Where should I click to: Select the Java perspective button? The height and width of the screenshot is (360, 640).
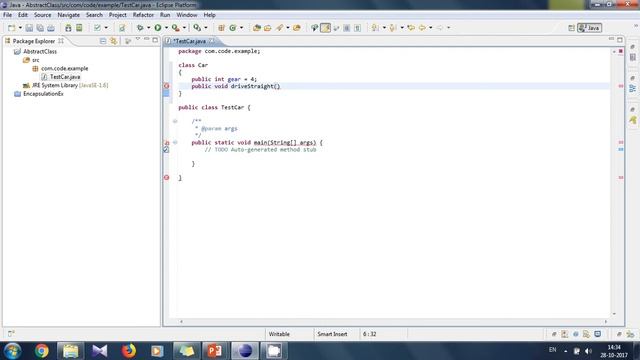(589, 28)
